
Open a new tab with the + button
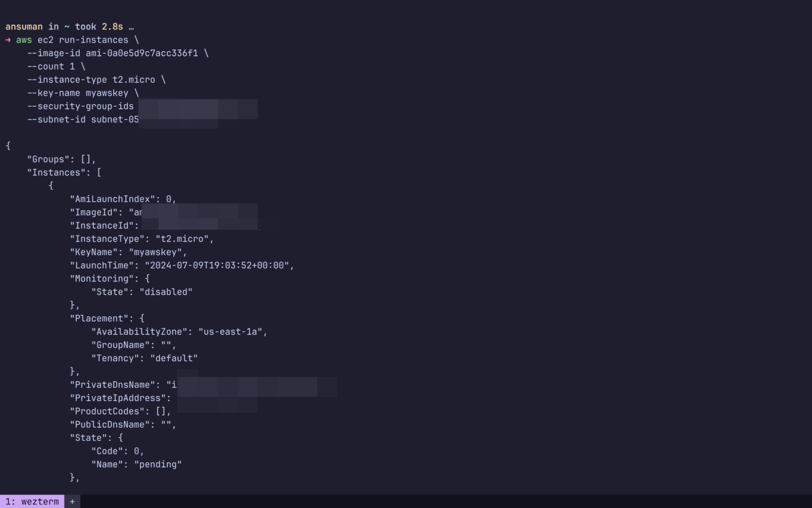[x=72, y=501]
